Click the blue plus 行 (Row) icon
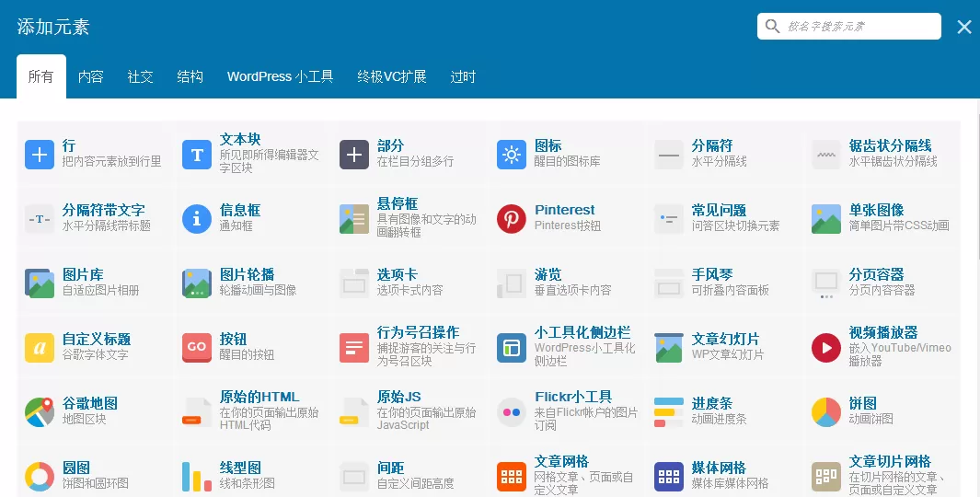980x497 pixels. (x=40, y=155)
